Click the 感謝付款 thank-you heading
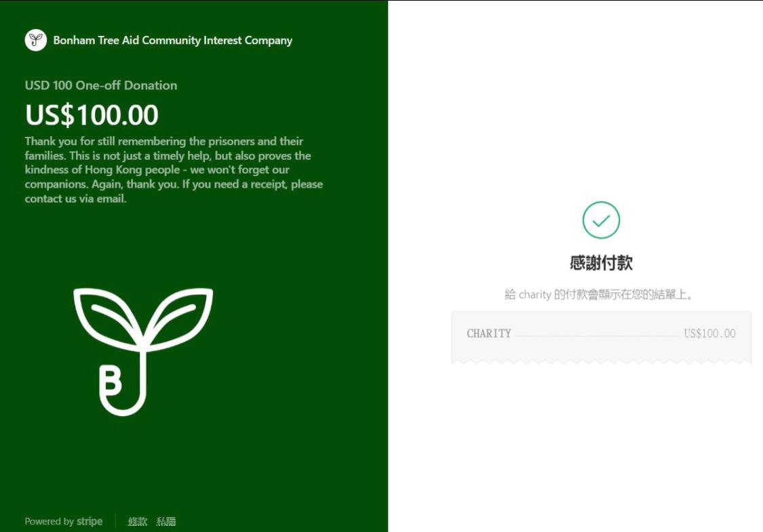763x532 pixels. (x=601, y=262)
